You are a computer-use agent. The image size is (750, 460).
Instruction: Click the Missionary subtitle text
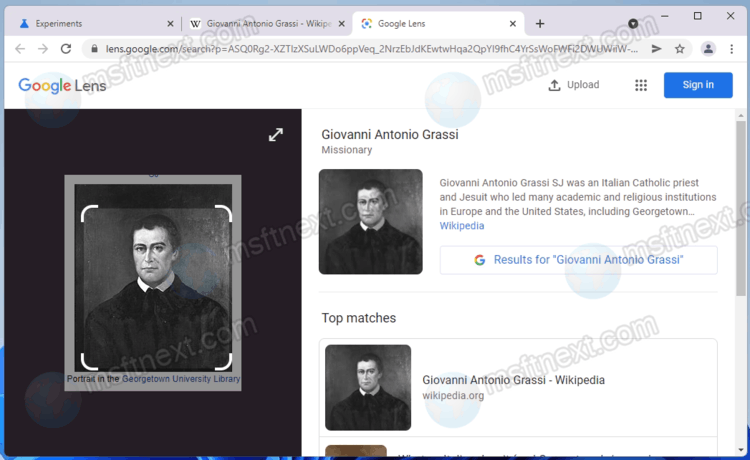pyautogui.click(x=347, y=150)
